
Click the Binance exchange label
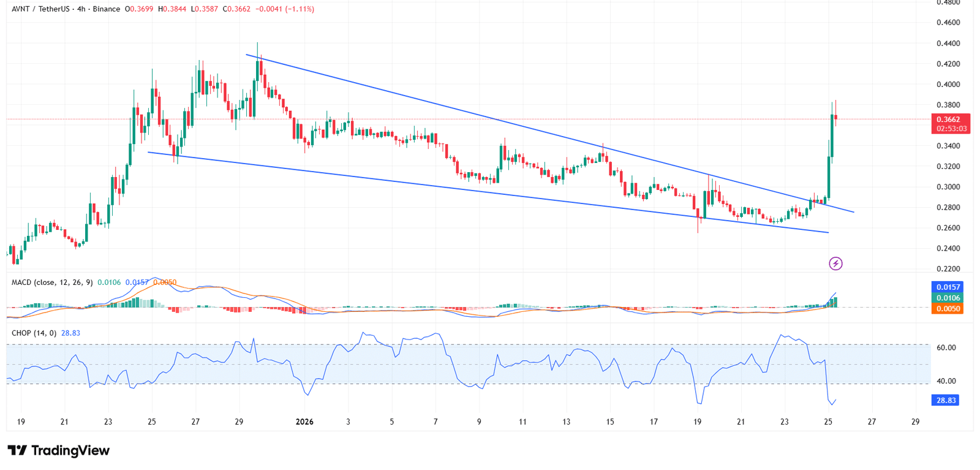(x=106, y=9)
